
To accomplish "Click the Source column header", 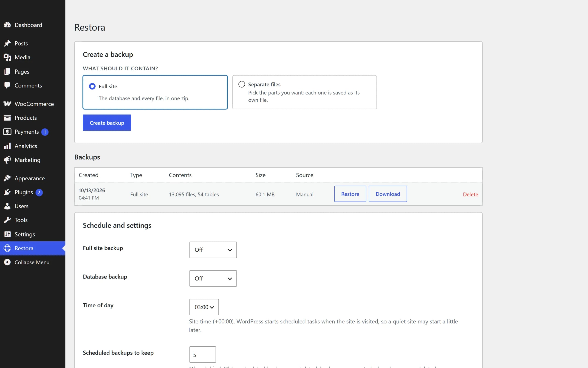I will (304, 175).
